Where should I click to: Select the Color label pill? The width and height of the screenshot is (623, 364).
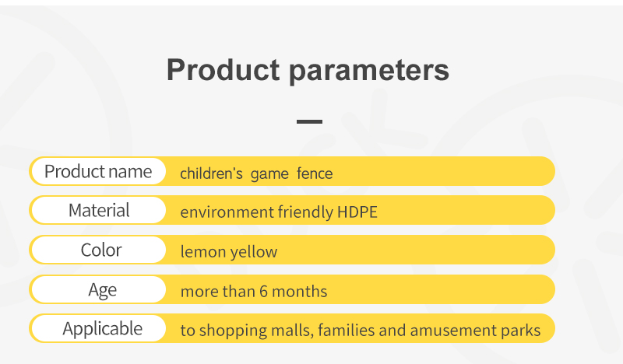pyautogui.click(x=98, y=250)
